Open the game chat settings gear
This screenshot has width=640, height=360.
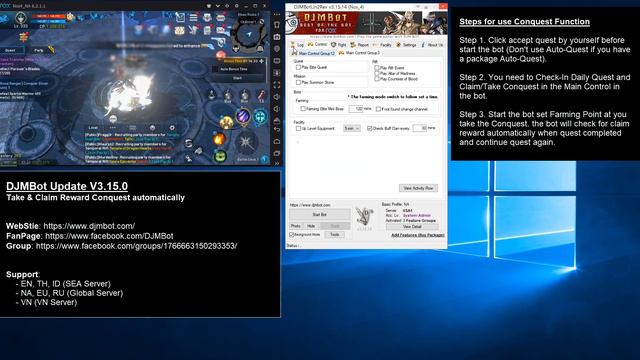point(172,128)
